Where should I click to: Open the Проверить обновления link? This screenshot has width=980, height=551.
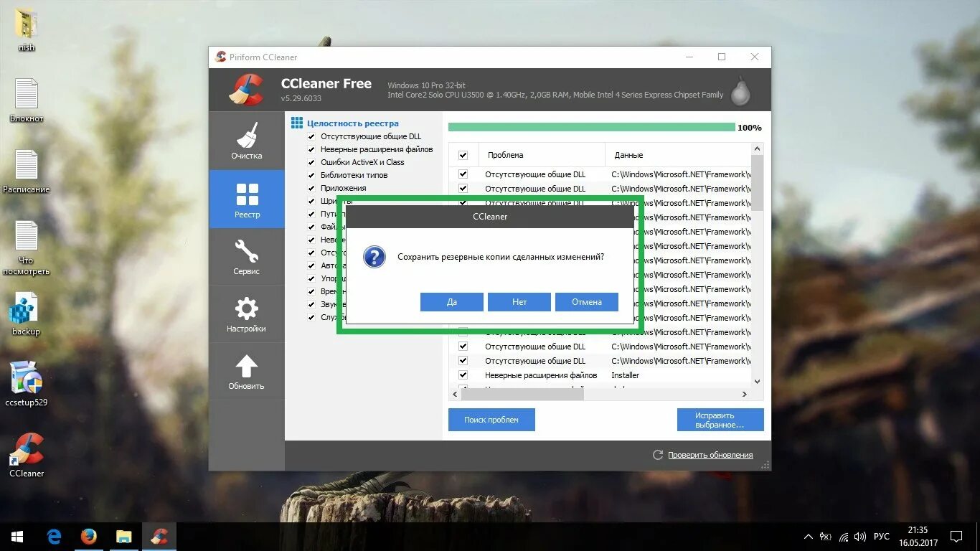[x=710, y=455]
